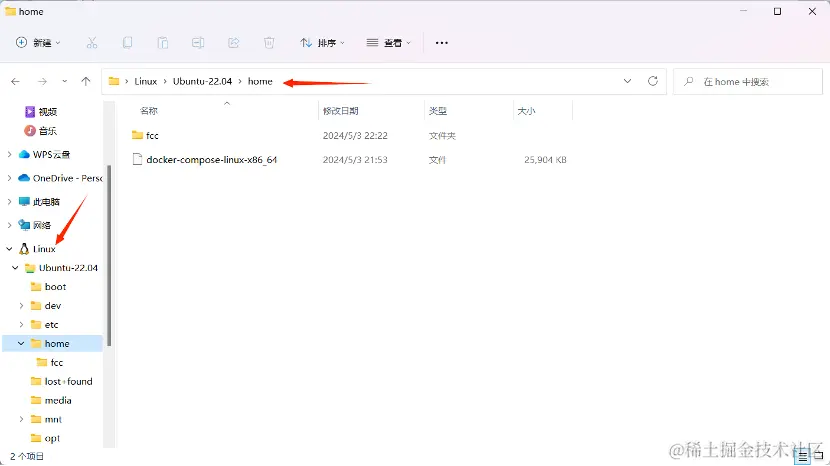
Task: Open the address bar history dropdown
Action: (x=627, y=82)
